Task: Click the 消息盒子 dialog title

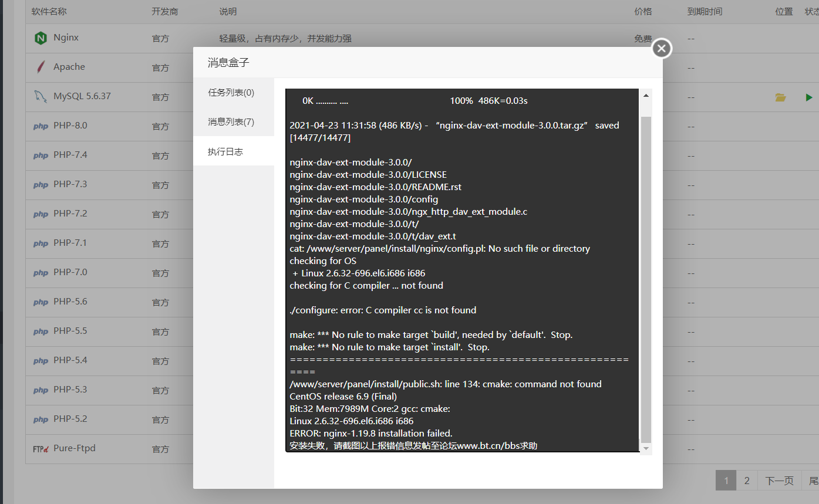Action: (x=228, y=62)
